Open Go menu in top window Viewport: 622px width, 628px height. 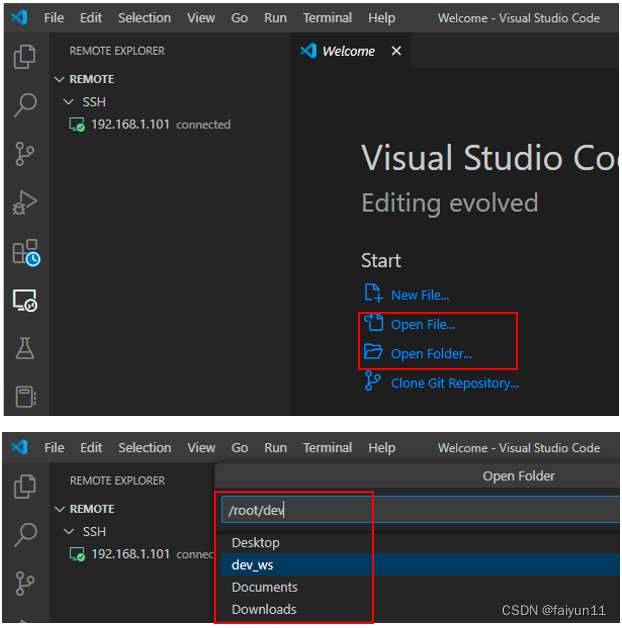coord(240,18)
